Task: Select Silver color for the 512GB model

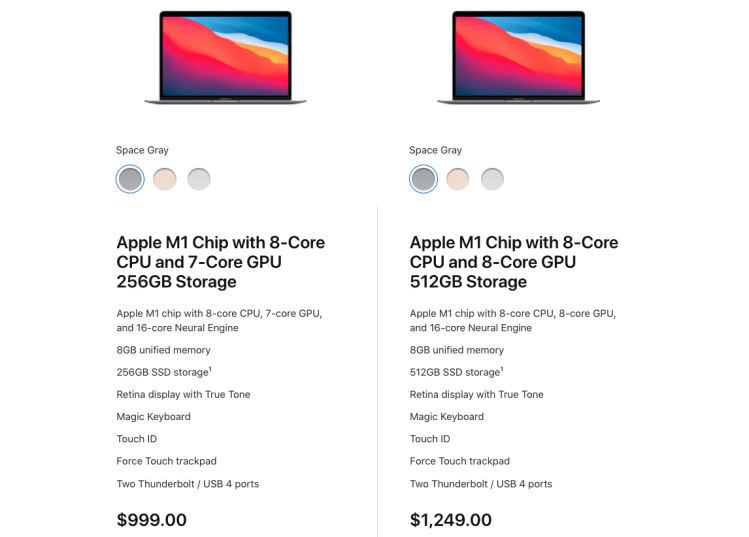Action: (x=492, y=179)
